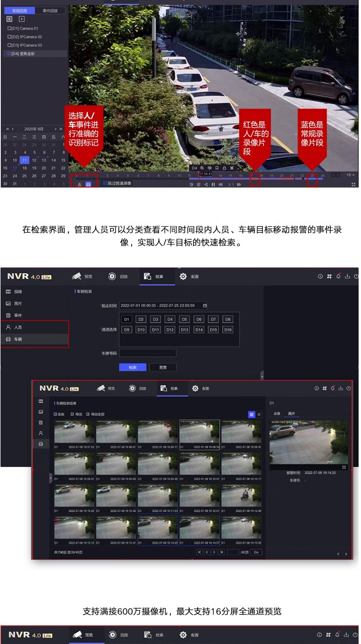Click the person event filter icon in playback
Screen dimensions: 361x644
pyautogui.click(x=79, y=184)
